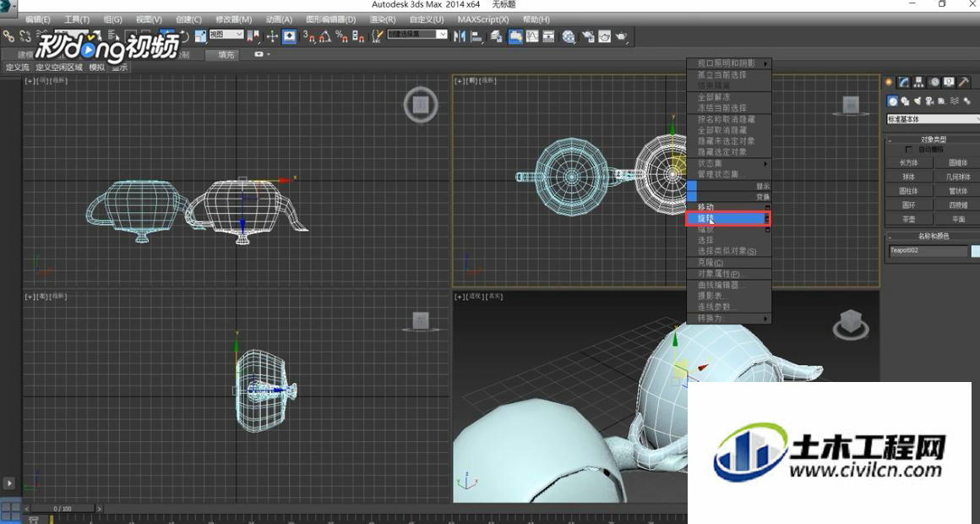Viewport: 980px width, 524px height.
Task: Open the Utilities hammer panel tab
Action: coord(965,83)
